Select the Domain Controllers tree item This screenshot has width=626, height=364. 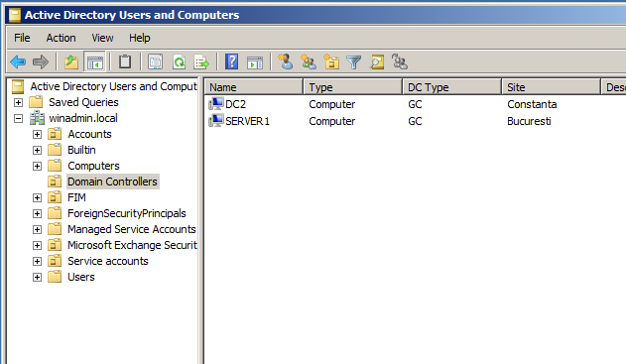pos(112,182)
